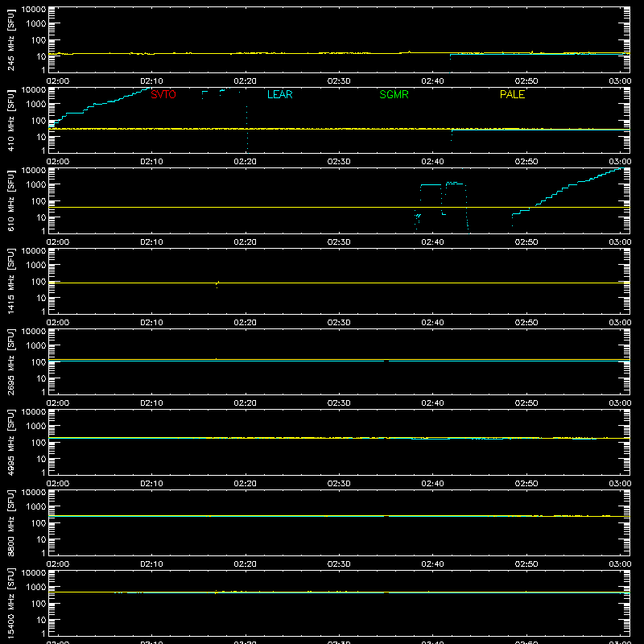The height and width of the screenshot is (644, 644).
Task: Select the 1415 MHz [SFU] axis title
Action: click(10, 281)
